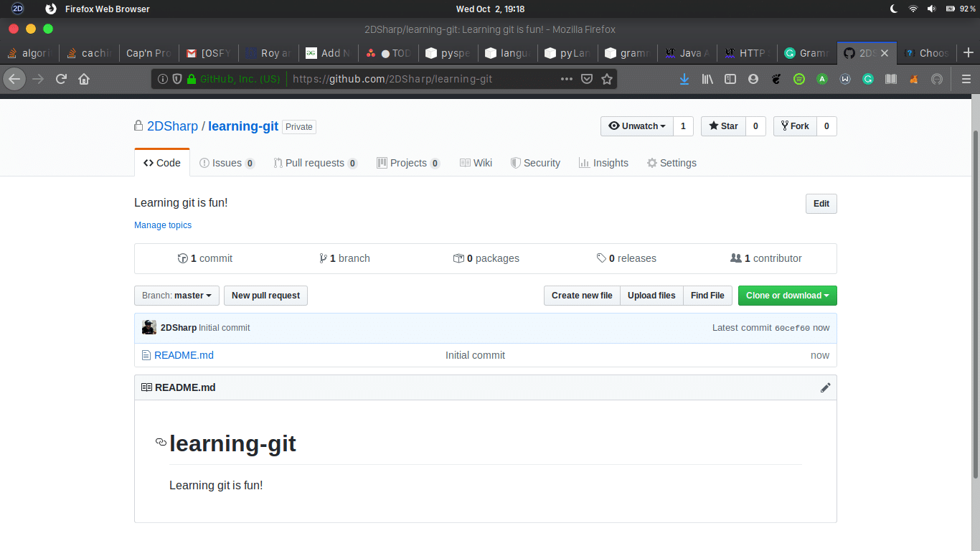Click the pencil edit icon for README.md
This screenshot has height=551, width=980.
[x=825, y=387]
